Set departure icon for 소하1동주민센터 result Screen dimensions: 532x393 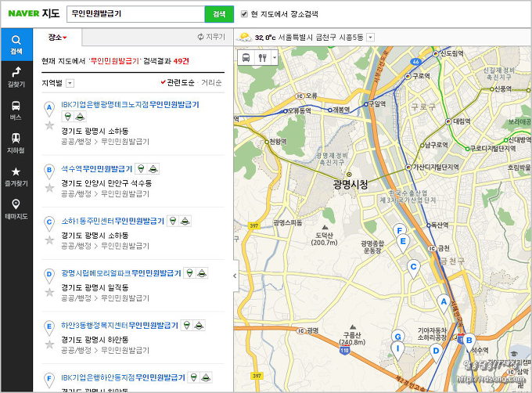(173, 221)
